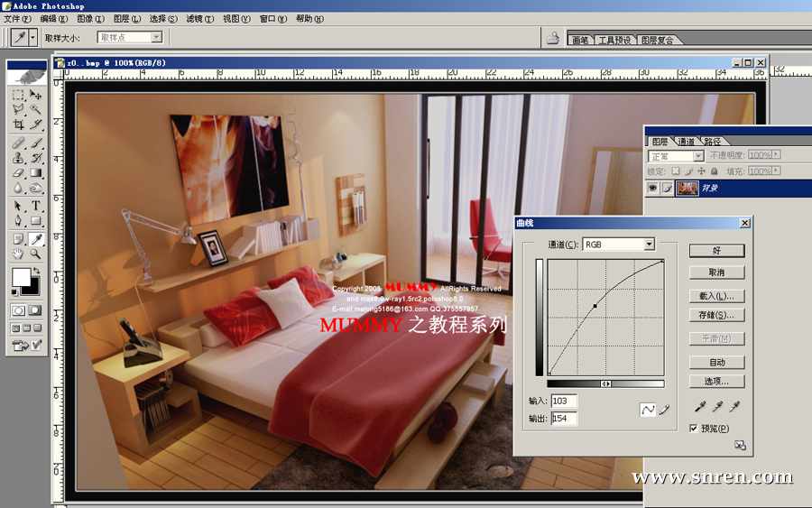Click the white point eyedropper in Curves
Screen dimensions: 812x508
point(734,407)
